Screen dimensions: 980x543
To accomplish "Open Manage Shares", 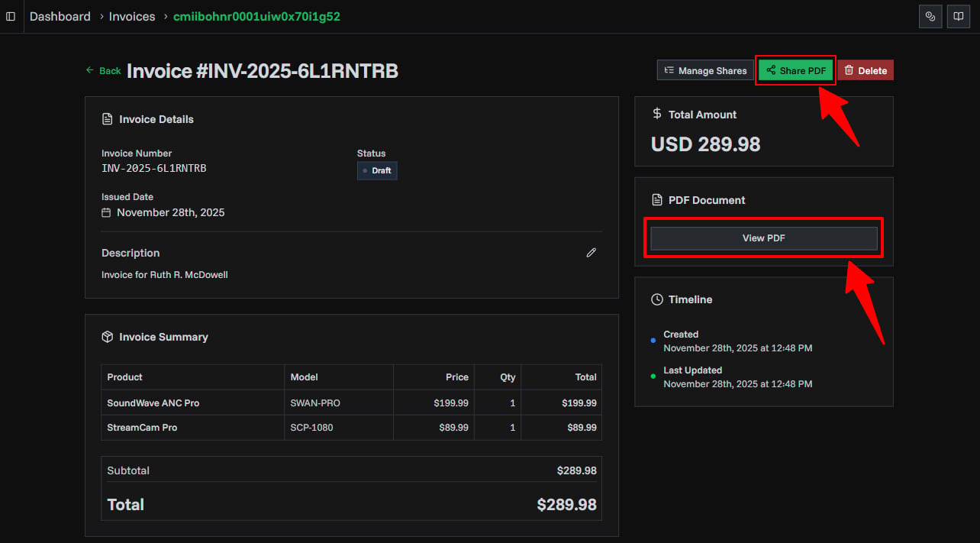I will pyautogui.click(x=705, y=70).
